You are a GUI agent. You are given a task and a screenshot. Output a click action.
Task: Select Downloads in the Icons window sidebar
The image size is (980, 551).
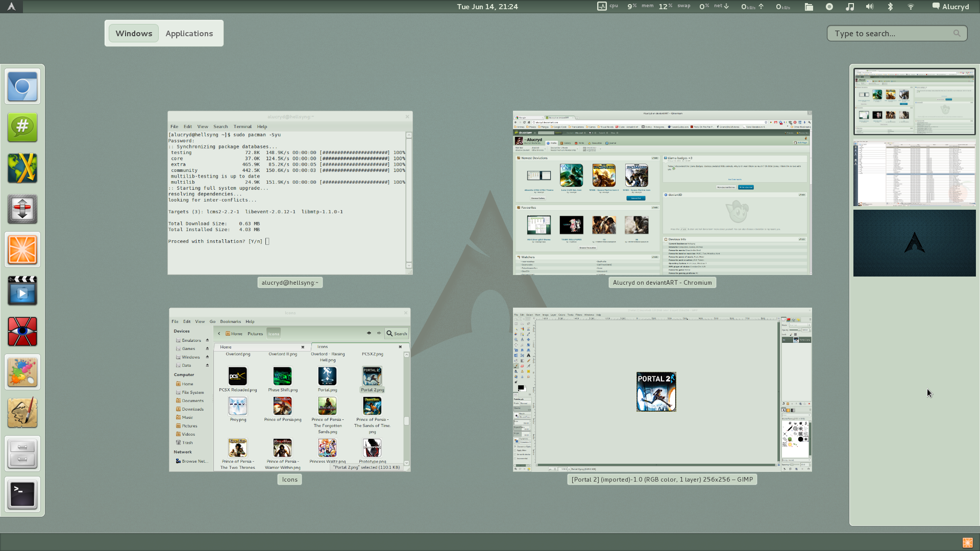pyautogui.click(x=189, y=409)
